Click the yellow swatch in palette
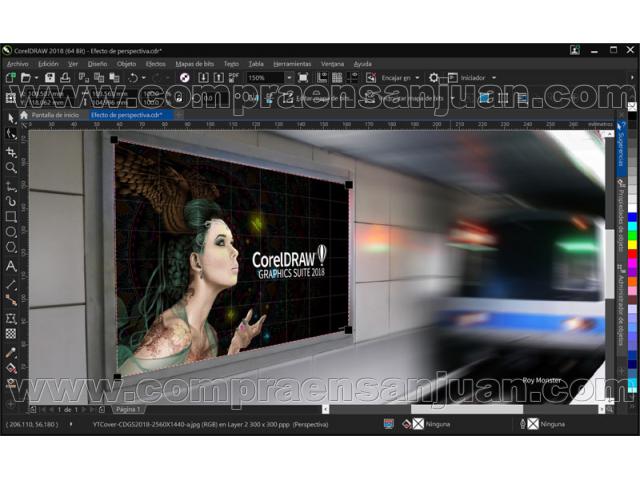 point(632,245)
